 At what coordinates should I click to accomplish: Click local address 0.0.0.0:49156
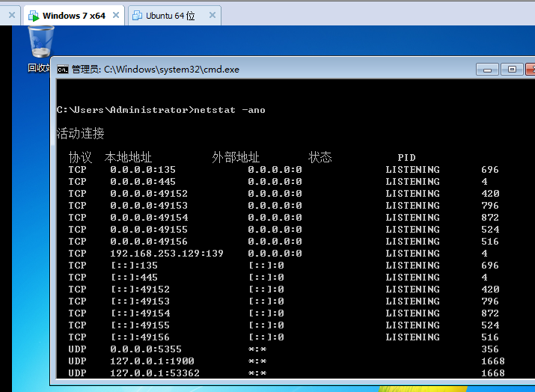click(149, 242)
